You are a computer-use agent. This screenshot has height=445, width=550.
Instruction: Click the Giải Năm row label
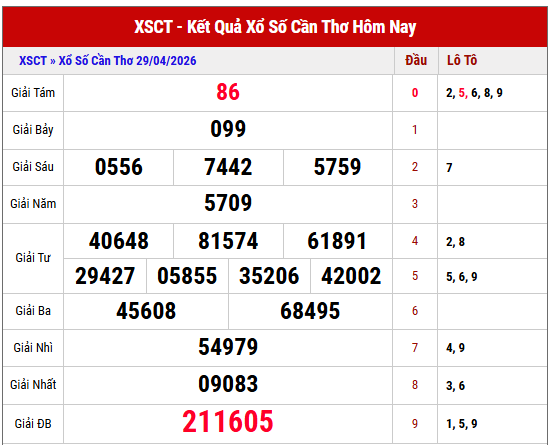click(33, 204)
